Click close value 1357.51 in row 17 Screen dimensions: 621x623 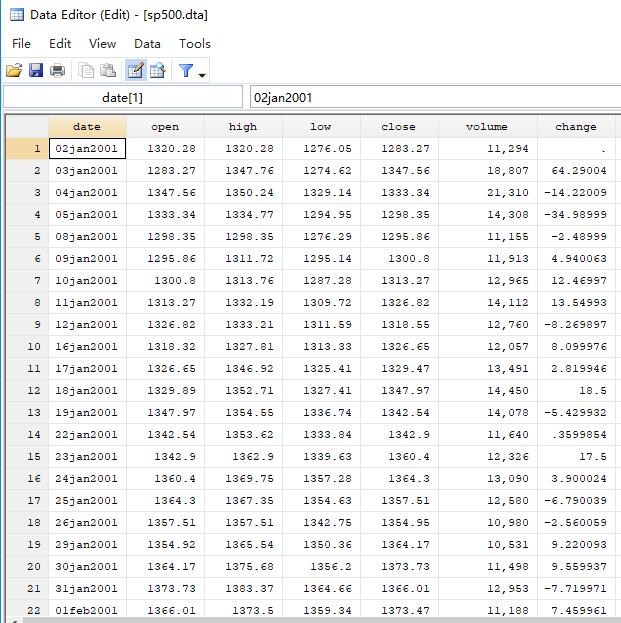399,501
